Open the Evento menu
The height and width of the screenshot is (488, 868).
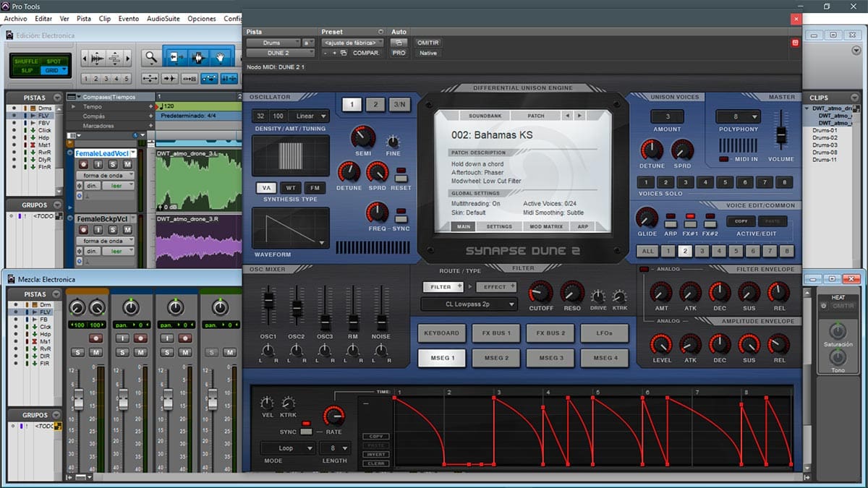click(129, 18)
